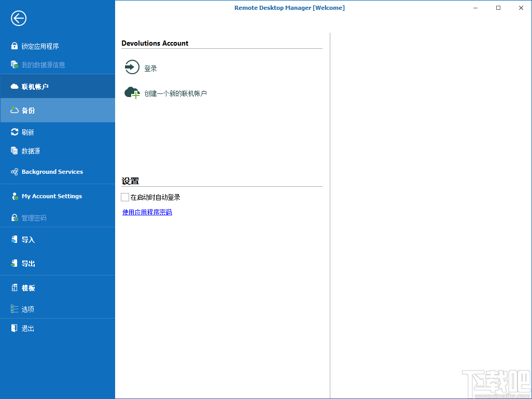Viewport: 532px width, 399px height.
Task: Open 模板 via the templates icon
Action: 15,288
